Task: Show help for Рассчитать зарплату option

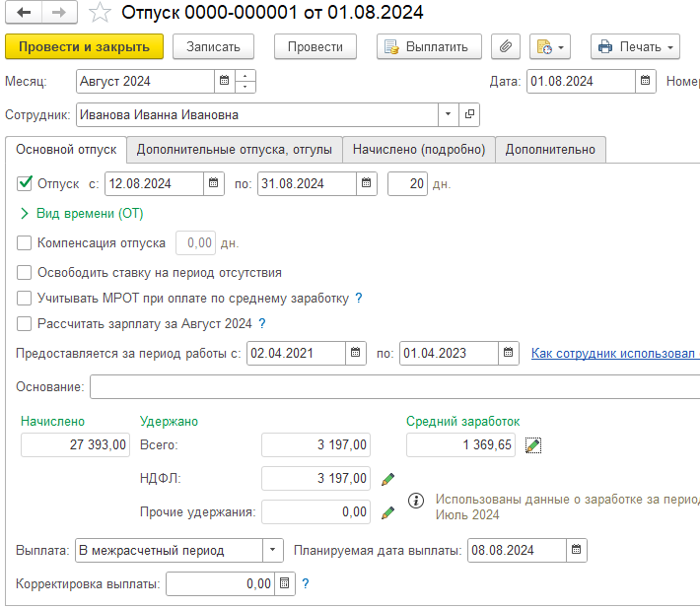Action: coord(262,323)
